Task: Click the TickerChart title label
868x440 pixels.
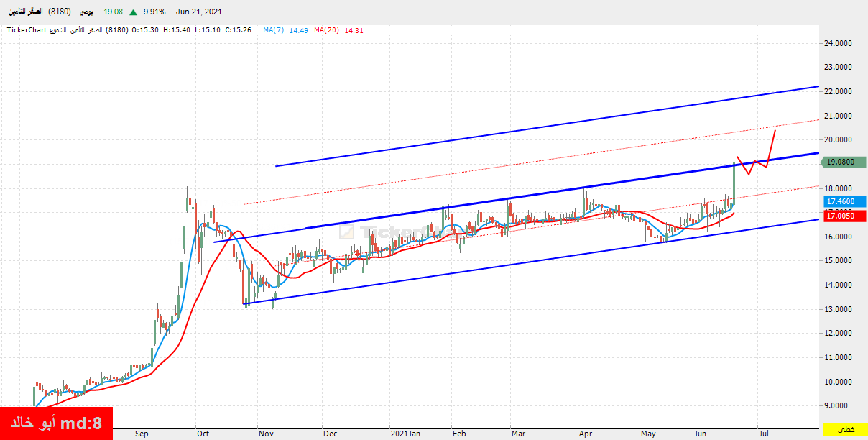Action: pos(27,30)
